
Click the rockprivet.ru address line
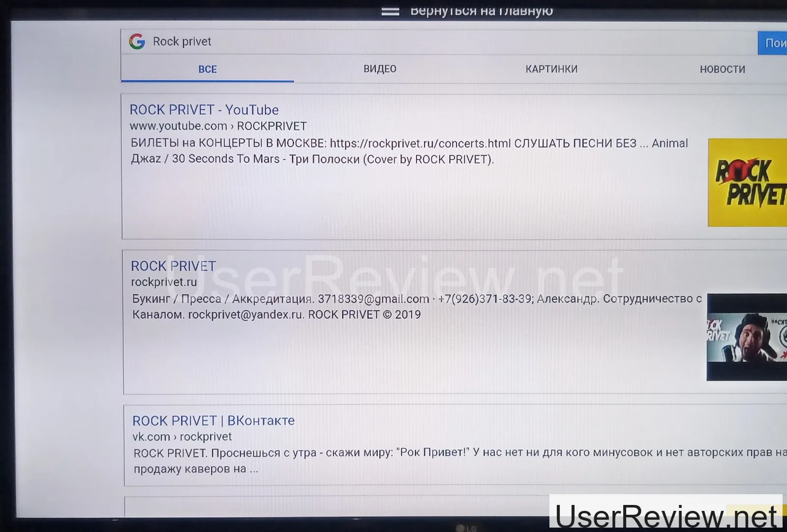click(x=164, y=282)
